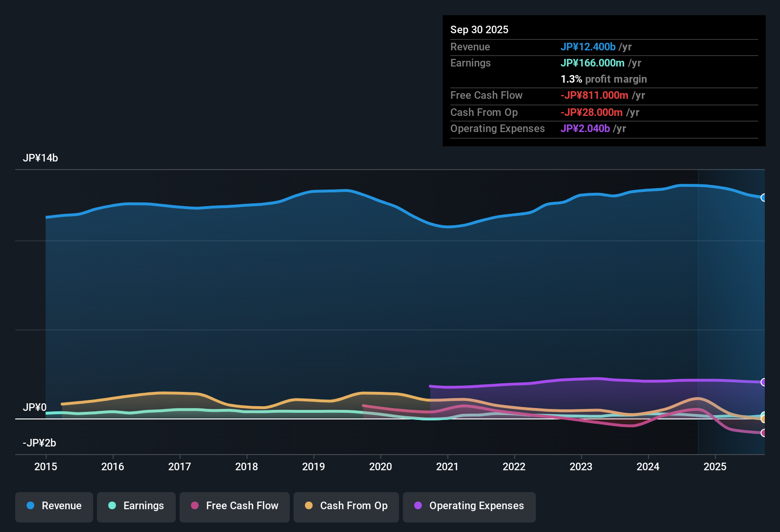Viewport: 780px width, 532px height.
Task: Toggle the Revenue series visibility
Action: pos(54,506)
